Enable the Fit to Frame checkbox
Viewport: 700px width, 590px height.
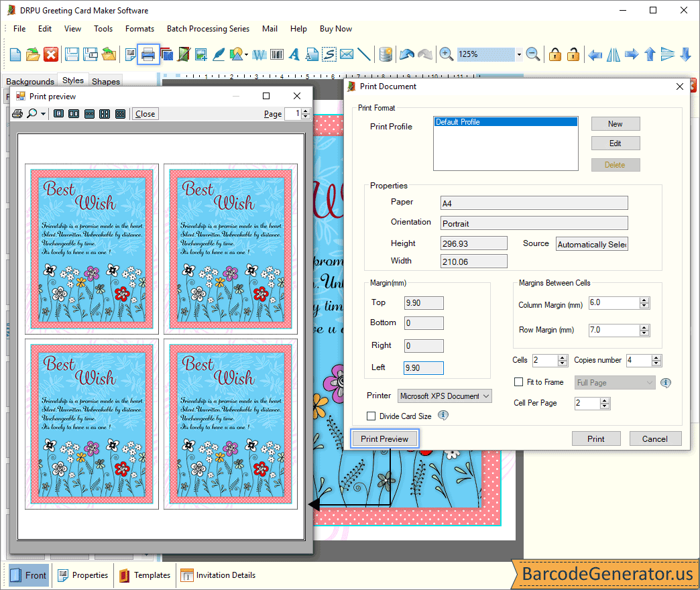coord(518,382)
